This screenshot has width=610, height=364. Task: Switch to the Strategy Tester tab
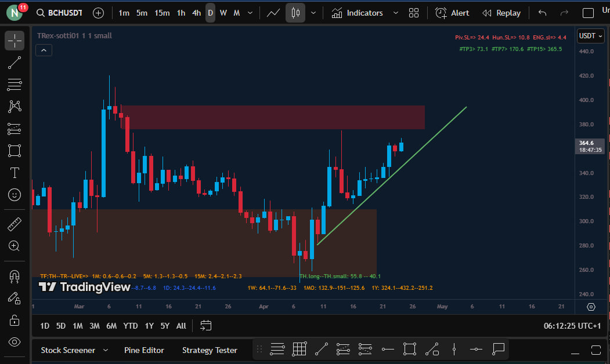click(210, 350)
